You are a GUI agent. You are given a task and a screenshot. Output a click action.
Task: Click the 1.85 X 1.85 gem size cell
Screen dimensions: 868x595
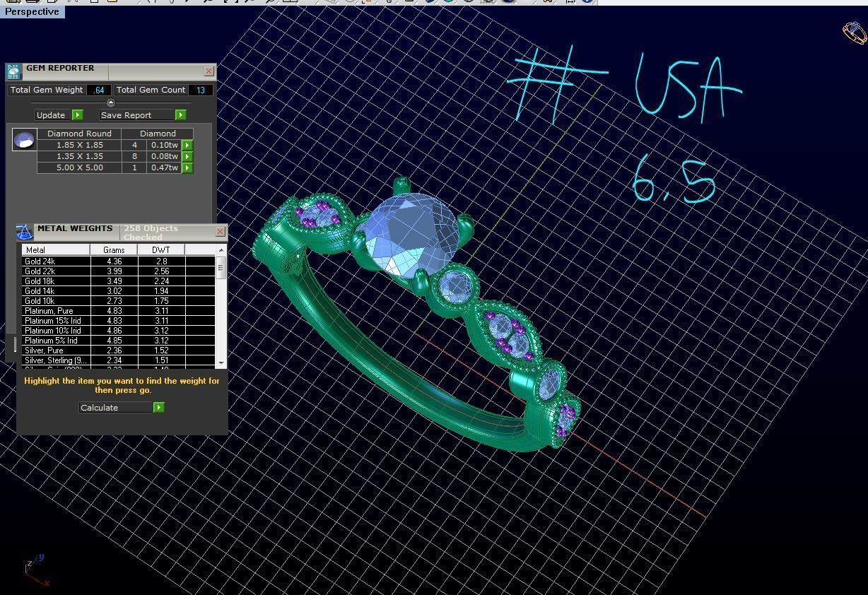point(79,145)
